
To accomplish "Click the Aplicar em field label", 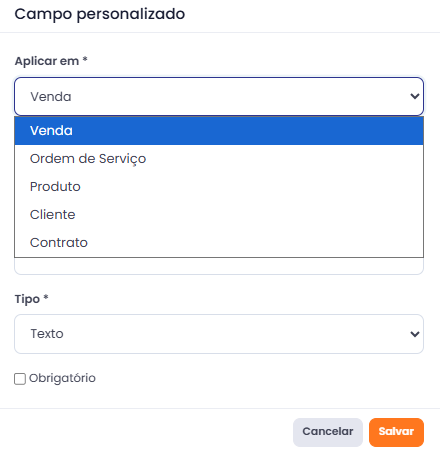I will click(x=47, y=61).
